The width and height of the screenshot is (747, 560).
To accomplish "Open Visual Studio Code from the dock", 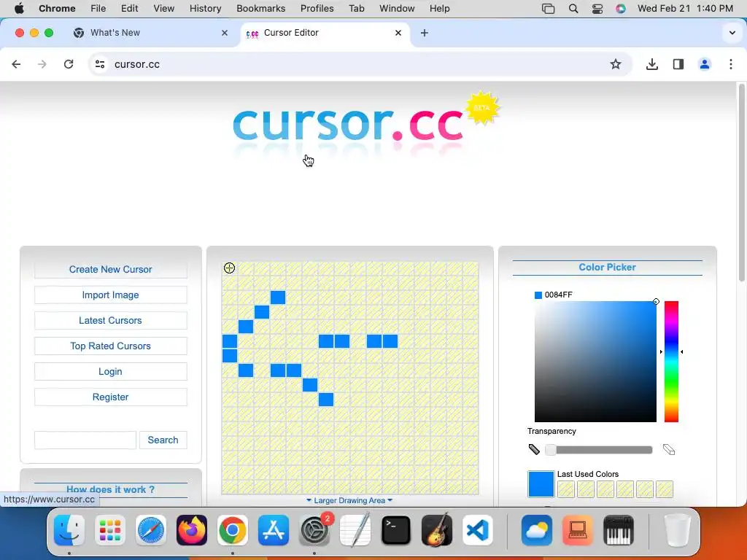I will click(x=478, y=530).
